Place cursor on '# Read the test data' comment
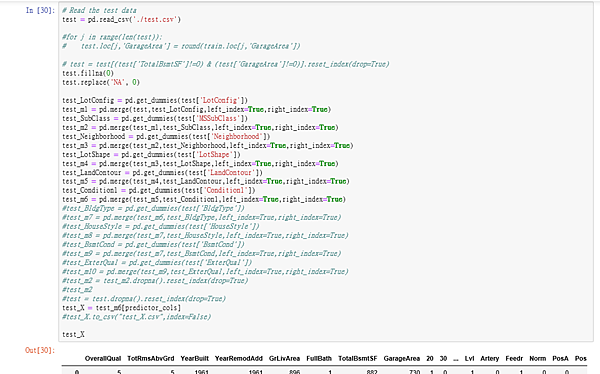 pos(99,10)
